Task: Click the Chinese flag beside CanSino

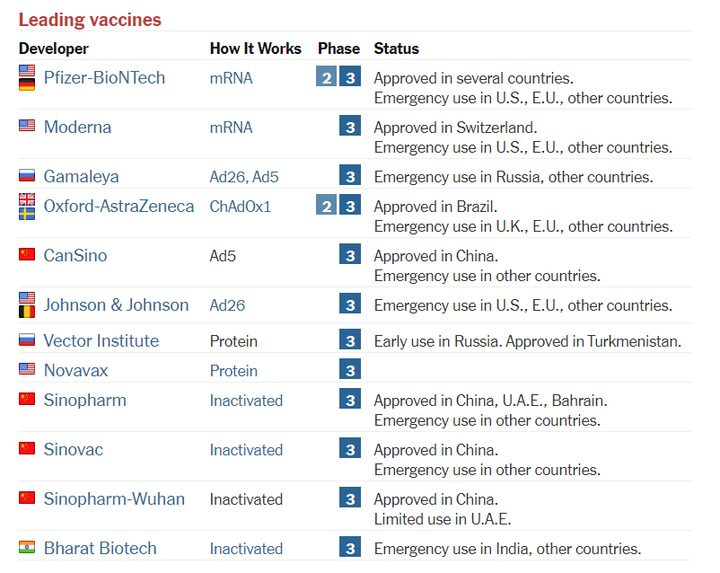Action: [x=27, y=254]
